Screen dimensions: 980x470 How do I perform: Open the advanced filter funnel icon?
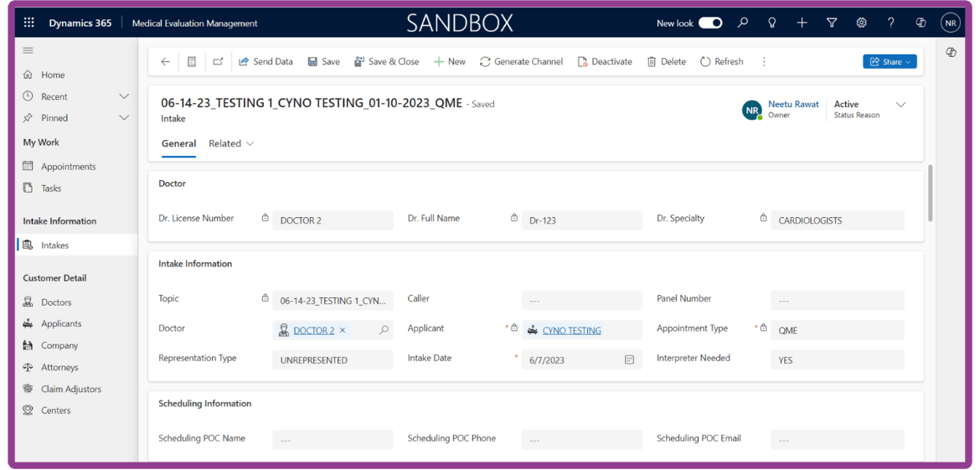pyautogui.click(x=832, y=23)
